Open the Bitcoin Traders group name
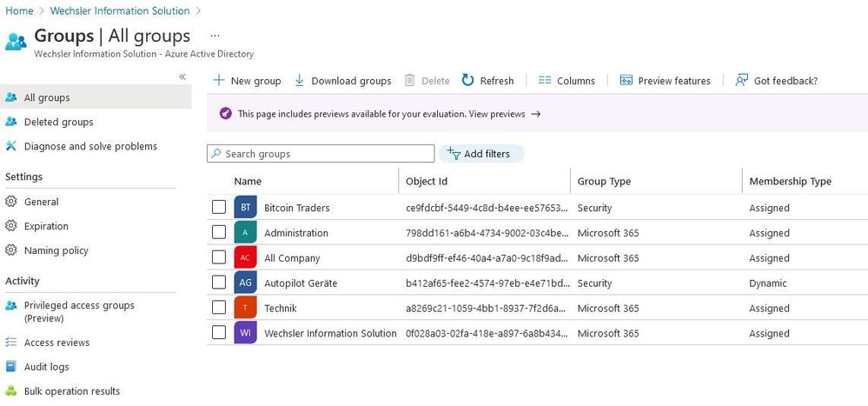This screenshot has width=868, height=406. [296, 208]
